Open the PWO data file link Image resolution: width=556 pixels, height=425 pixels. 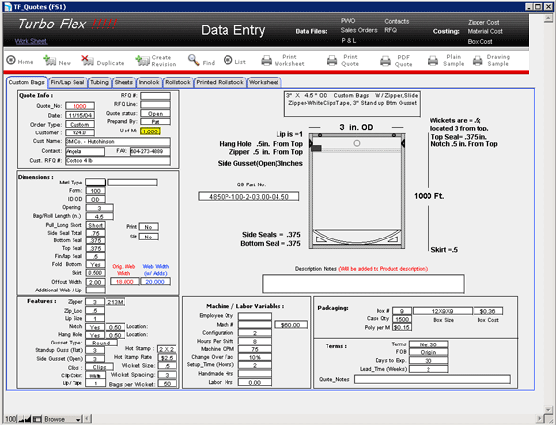[348, 21]
